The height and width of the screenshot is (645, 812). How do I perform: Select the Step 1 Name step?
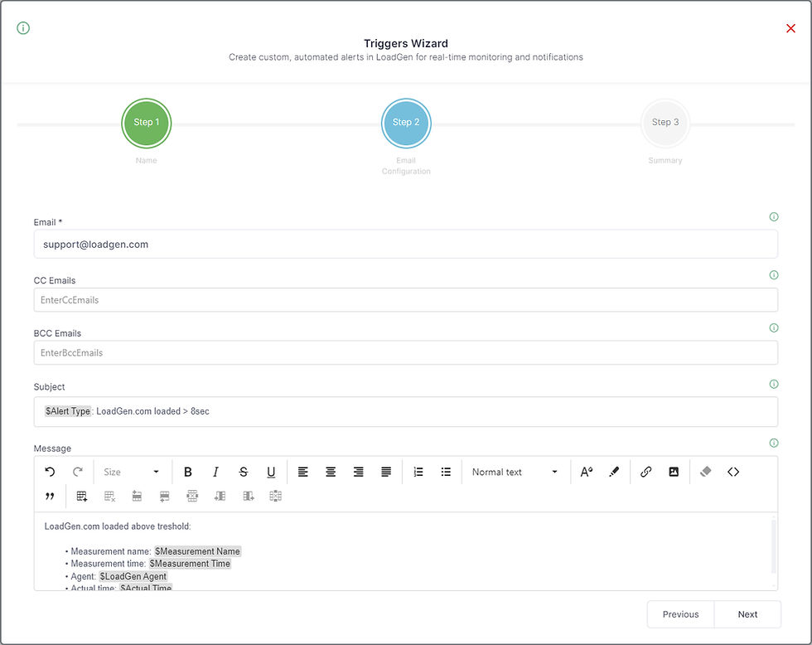[x=147, y=122]
